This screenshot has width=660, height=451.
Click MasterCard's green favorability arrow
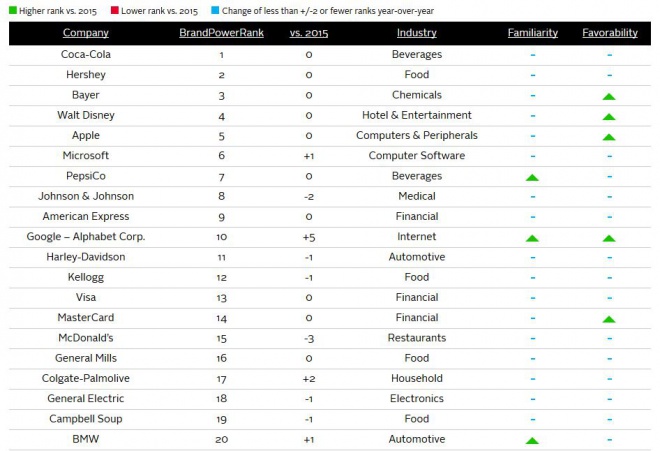point(609,319)
